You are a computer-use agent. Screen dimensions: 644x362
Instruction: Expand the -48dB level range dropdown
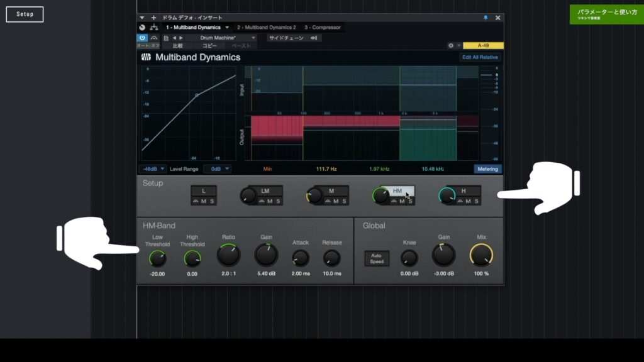(x=152, y=169)
